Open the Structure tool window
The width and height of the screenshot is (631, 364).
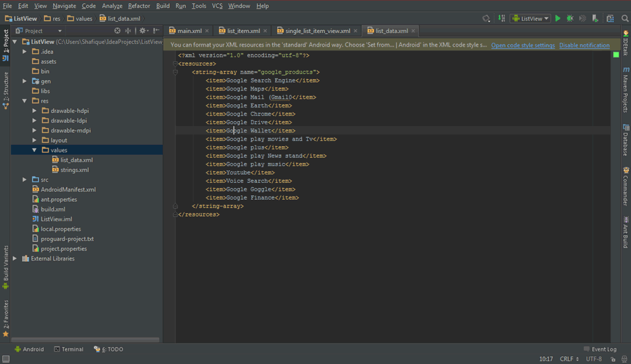[6, 91]
